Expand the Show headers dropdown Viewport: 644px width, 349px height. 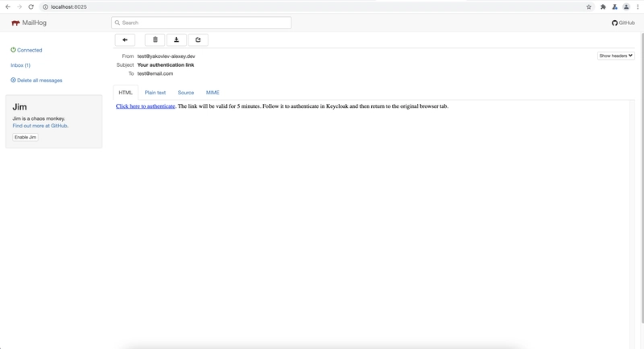point(616,56)
